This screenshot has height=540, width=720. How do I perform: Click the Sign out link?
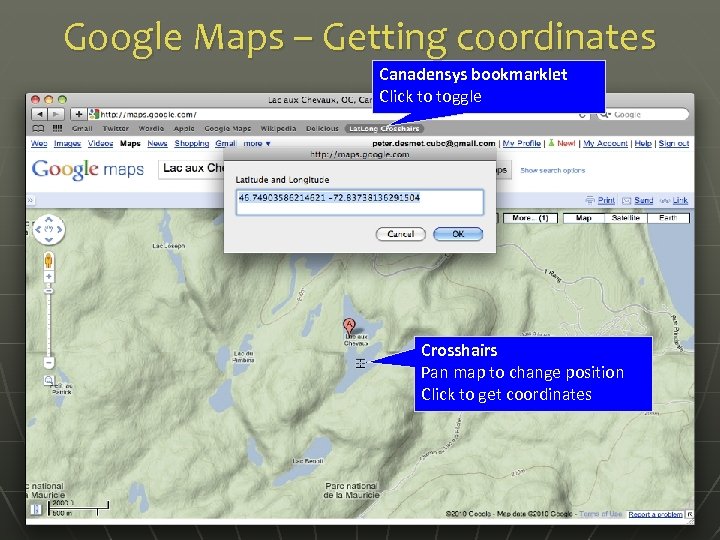(674, 143)
